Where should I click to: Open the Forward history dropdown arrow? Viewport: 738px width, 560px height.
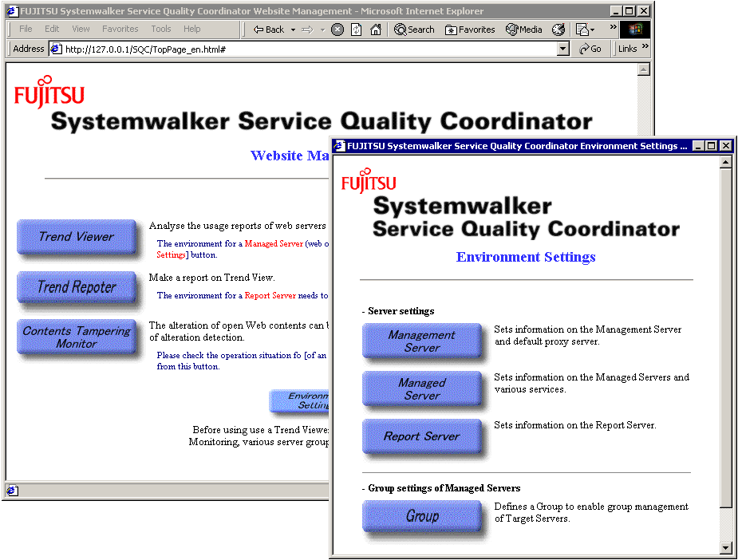(322, 30)
